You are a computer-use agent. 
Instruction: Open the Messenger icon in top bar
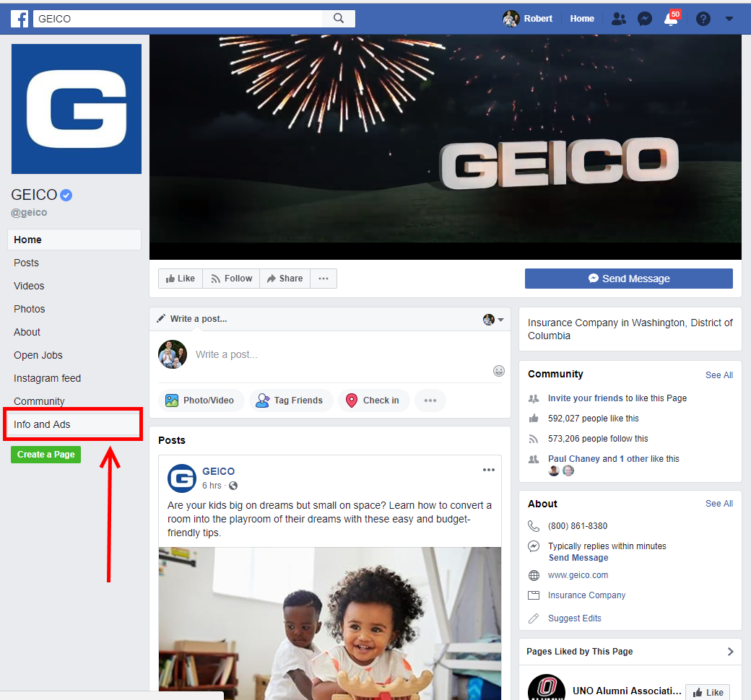645,19
